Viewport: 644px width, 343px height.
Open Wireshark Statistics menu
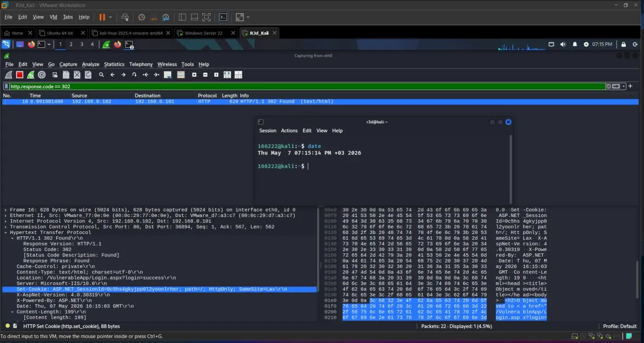[114, 64]
